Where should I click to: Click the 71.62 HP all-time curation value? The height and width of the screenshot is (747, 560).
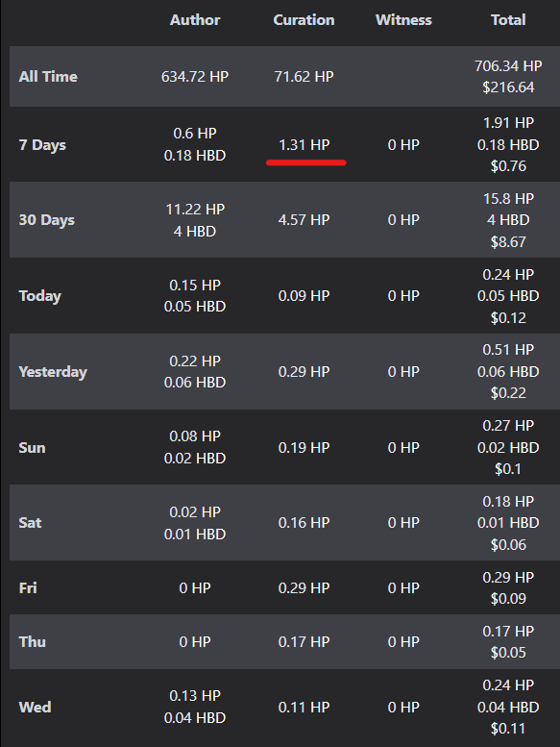pyautogui.click(x=304, y=77)
